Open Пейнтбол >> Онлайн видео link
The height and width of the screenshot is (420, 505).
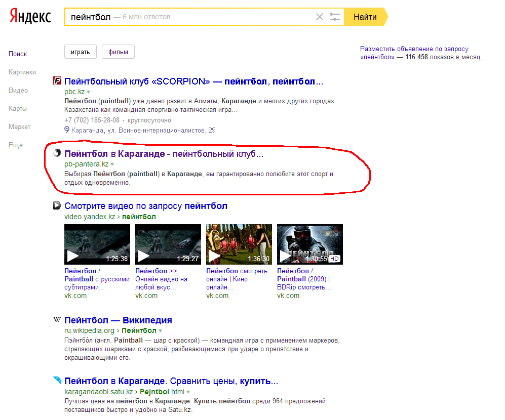click(x=162, y=279)
